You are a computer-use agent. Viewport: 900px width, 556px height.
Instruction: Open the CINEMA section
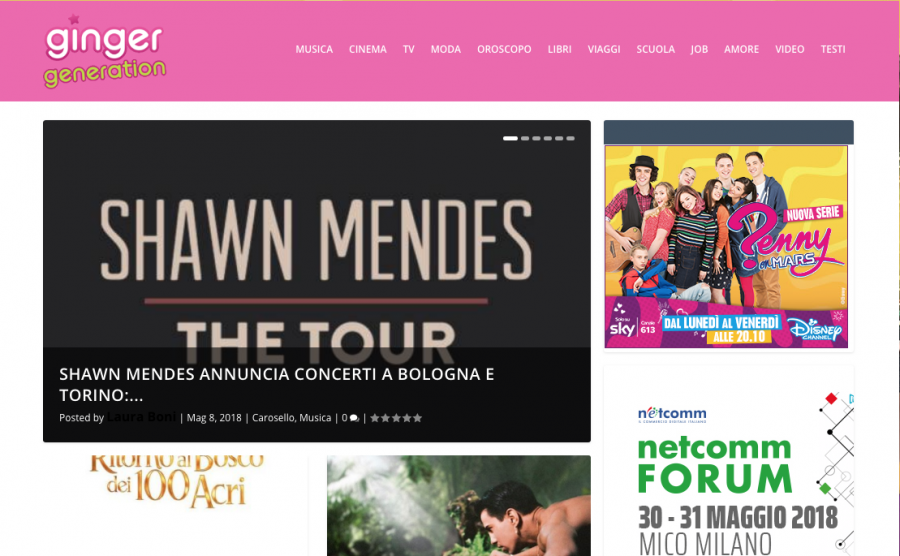click(x=367, y=49)
